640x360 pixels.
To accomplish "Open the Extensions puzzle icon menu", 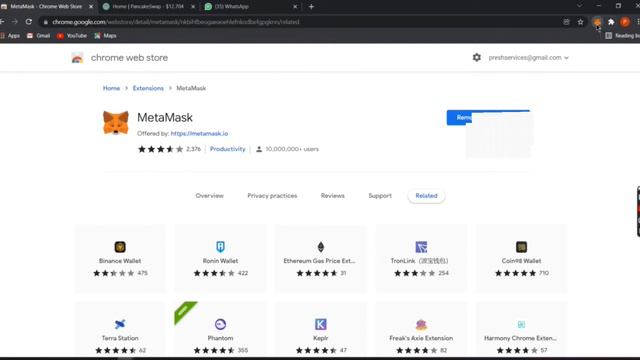I will [611, 22].
